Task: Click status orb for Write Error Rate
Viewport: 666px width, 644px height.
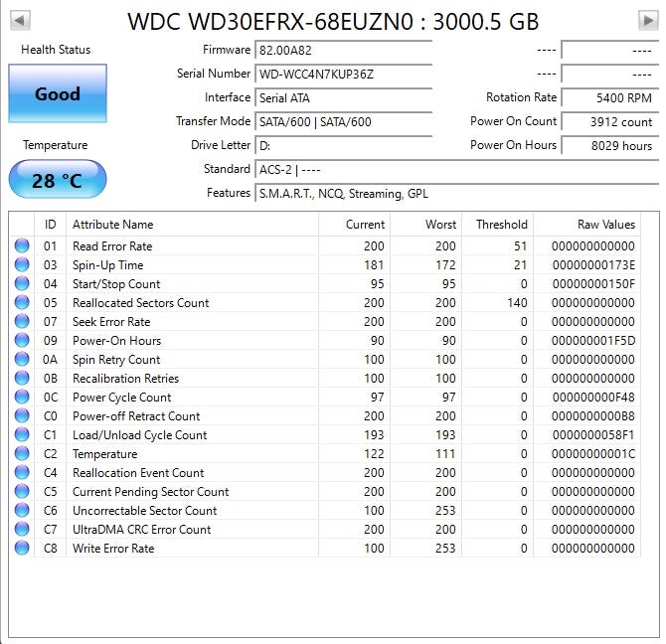Action: pyautogui.click(x=22, y=548)
